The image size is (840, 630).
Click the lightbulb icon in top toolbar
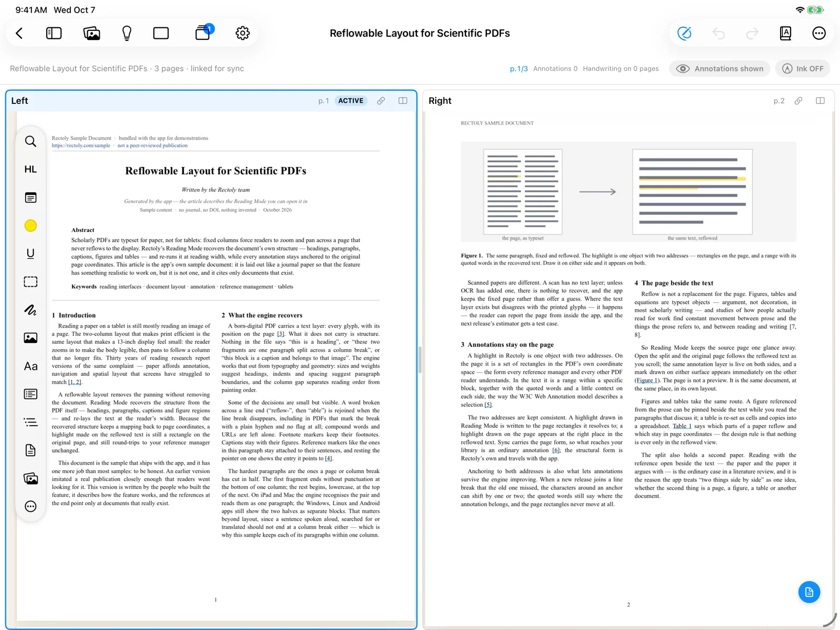(127, 33)
